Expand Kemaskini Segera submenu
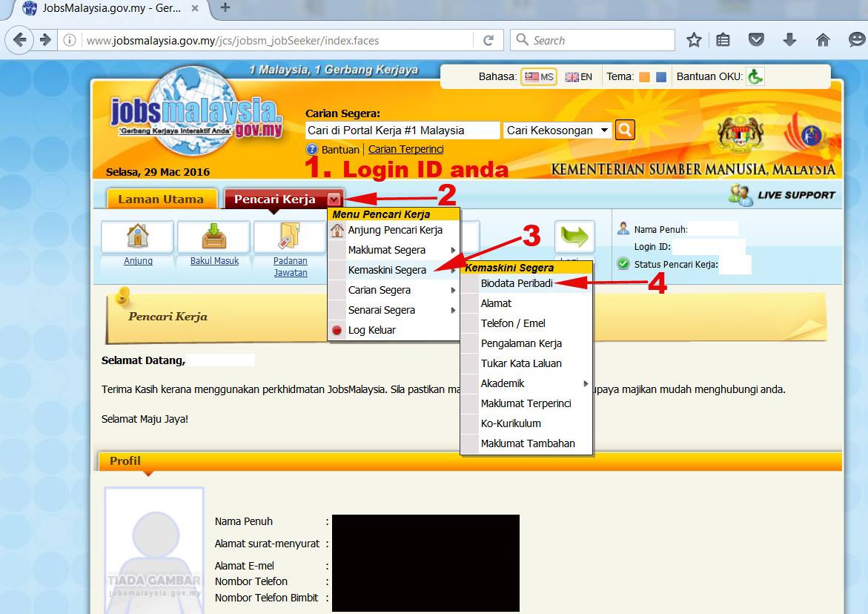868x614 pixels. (453, 270)
